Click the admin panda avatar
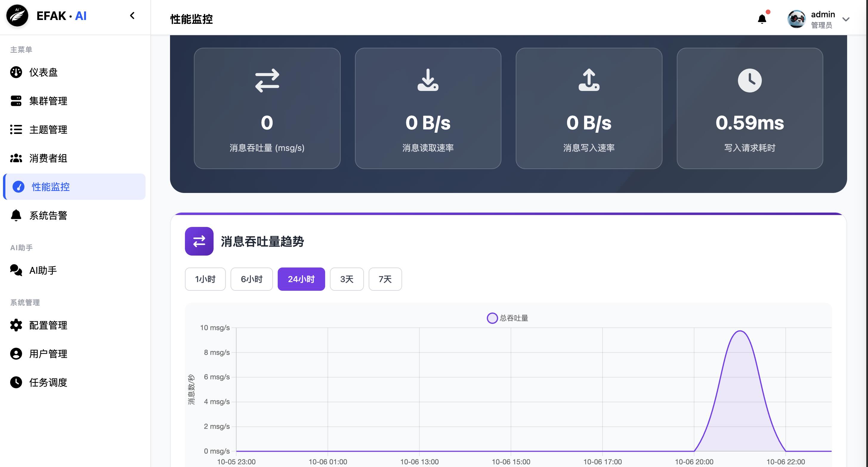868x467 pixels. tap(797, 19)
